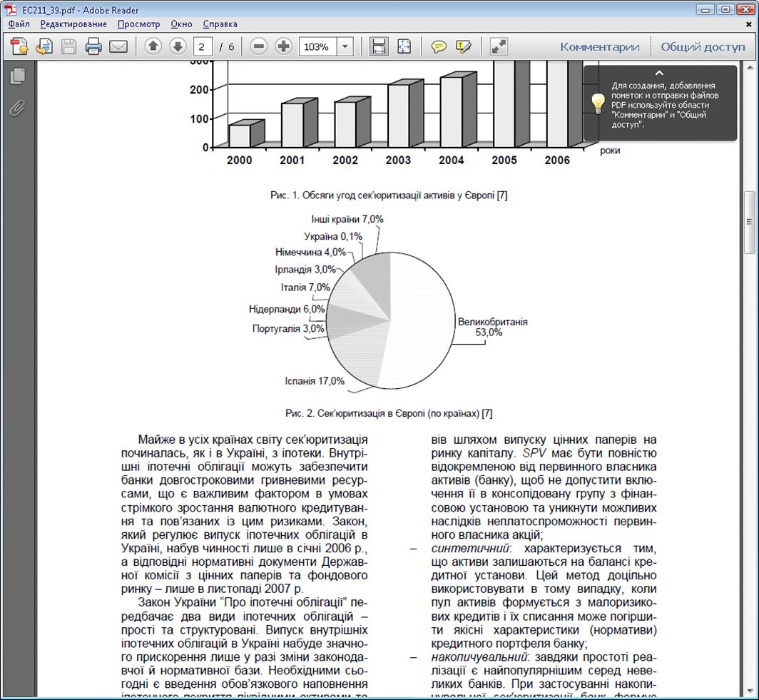
Task: Click the chart axis label '2006'
Action: tap(557, 161)
